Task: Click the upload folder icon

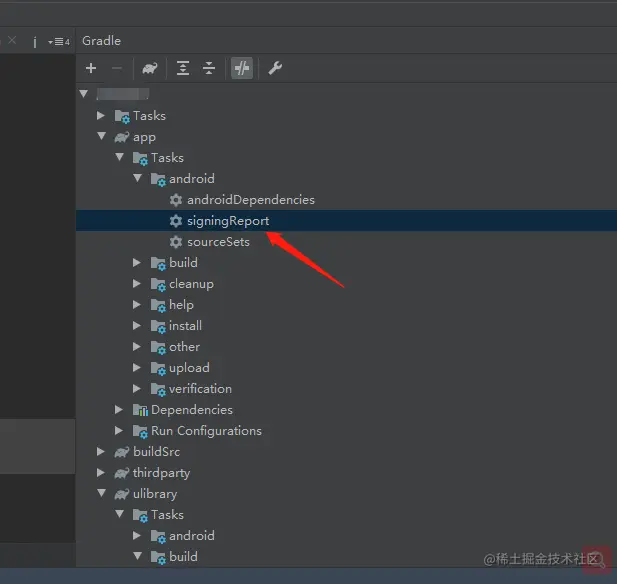Action: click(x=158, y=368)
